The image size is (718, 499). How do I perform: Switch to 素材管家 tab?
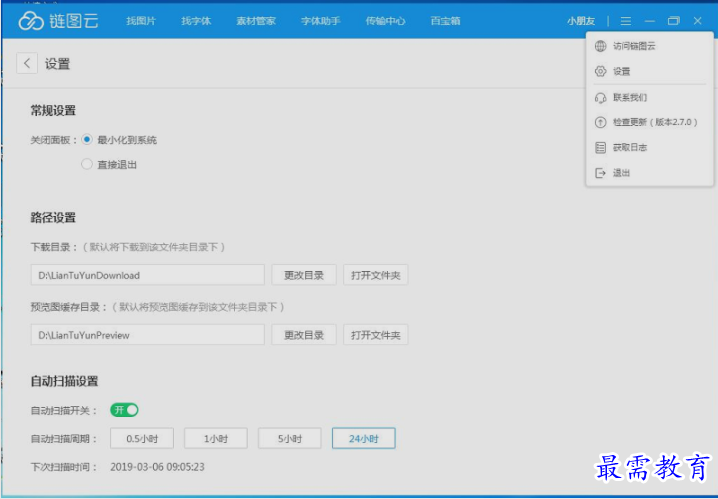[256, 21]
